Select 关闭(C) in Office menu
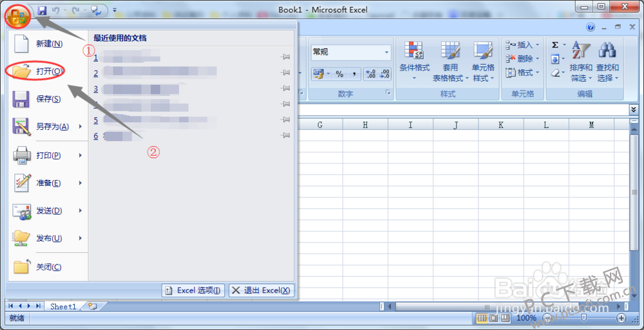Image resolution: width=644 pixels, height=330 pixels. 48,267
